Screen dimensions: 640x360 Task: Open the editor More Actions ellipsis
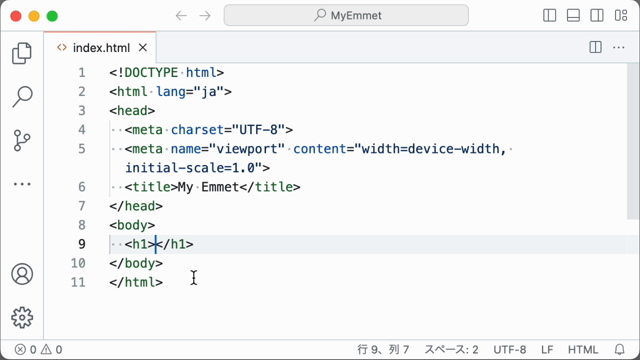coord(619,47)
